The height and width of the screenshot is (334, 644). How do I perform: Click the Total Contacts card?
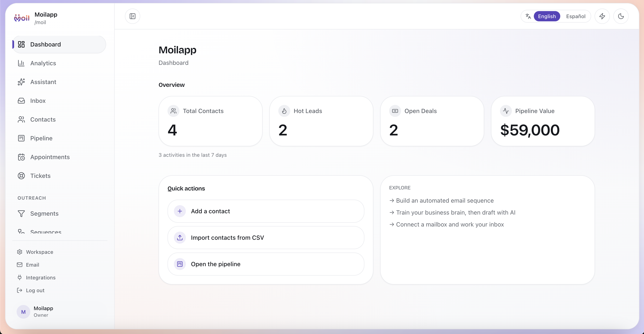[x=210, y=121]
